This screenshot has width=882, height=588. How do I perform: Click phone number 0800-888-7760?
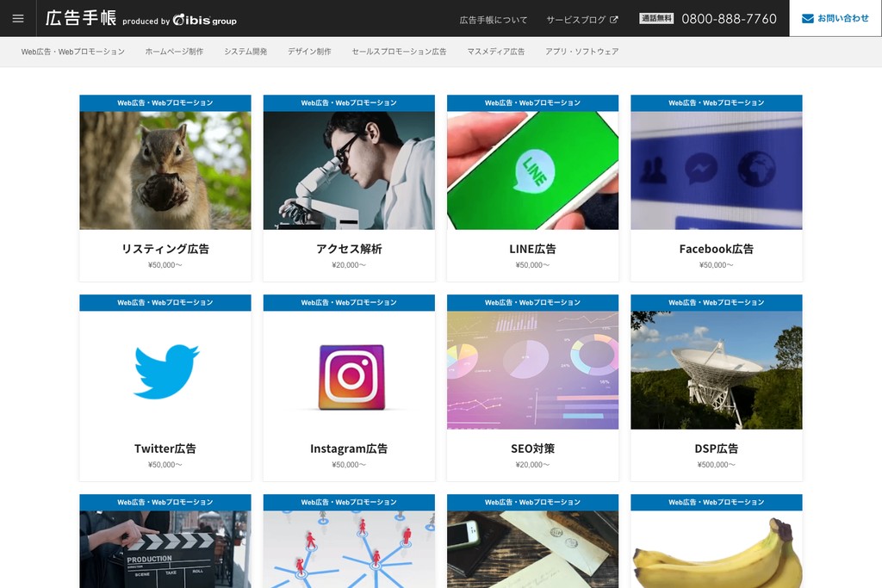pos(729,19)
